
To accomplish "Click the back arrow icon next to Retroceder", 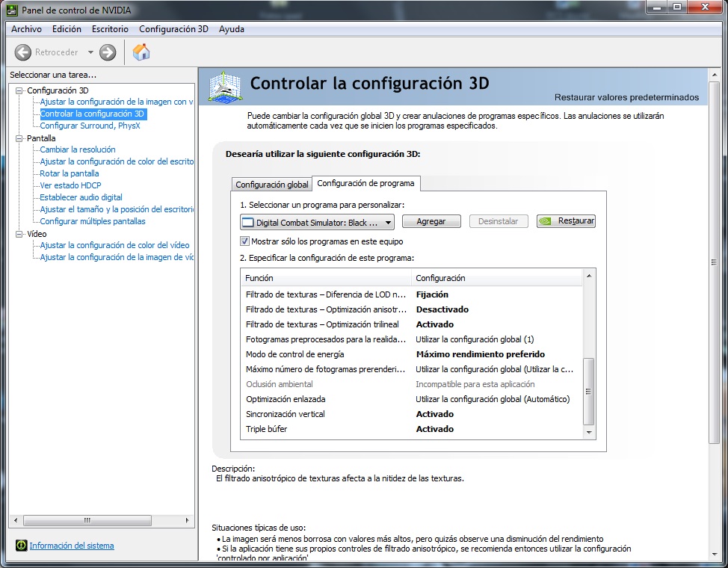I will coord(22,52).
